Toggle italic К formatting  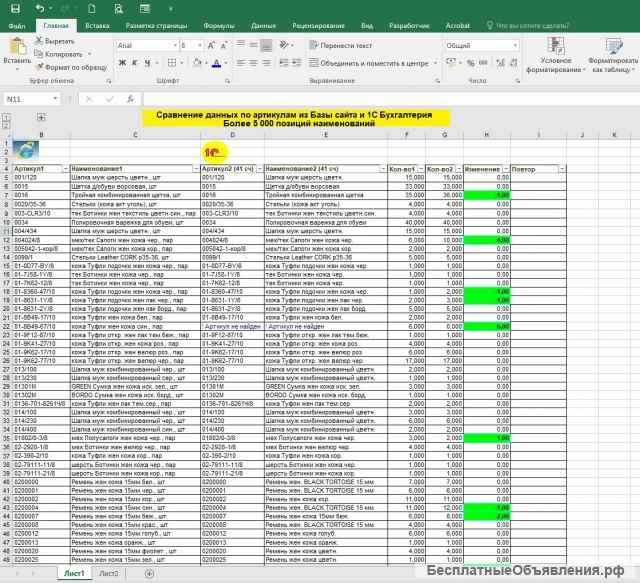(135, 63)
